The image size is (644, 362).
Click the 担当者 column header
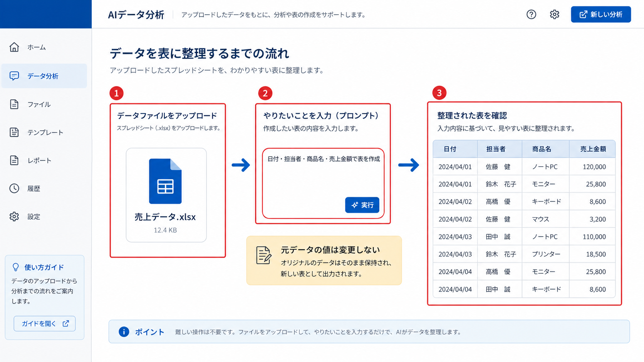[x=500, y=149]
